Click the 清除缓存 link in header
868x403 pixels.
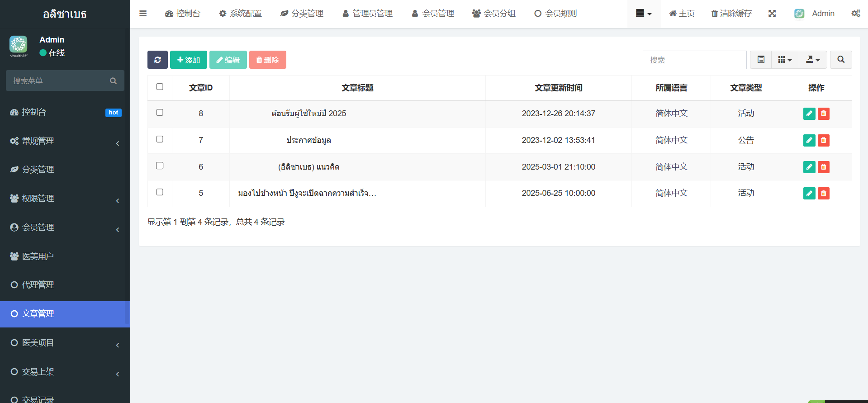[731, 14]
